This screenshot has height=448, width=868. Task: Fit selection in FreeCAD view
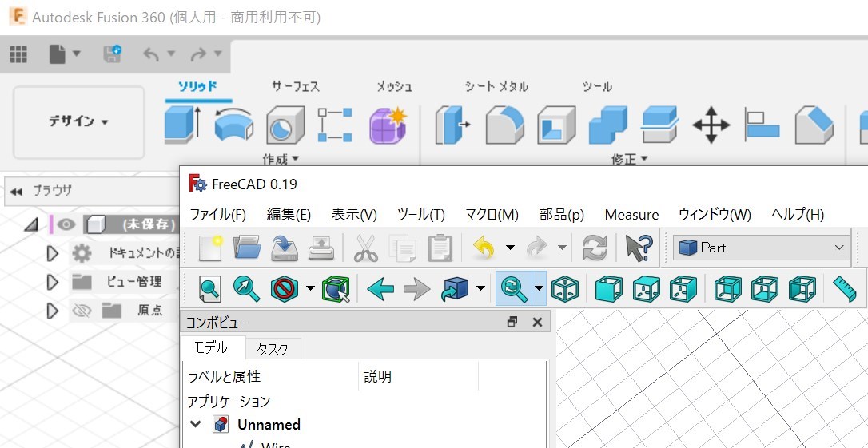247,289
